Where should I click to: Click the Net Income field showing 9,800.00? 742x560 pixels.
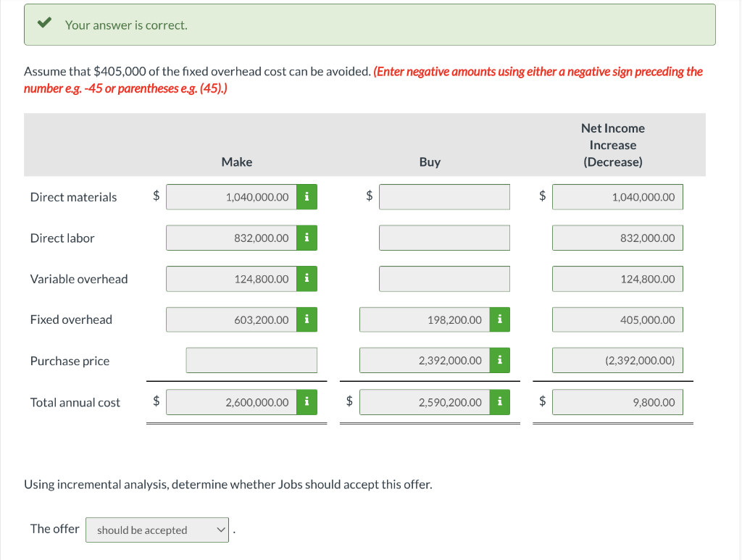[x=617, y=402]
